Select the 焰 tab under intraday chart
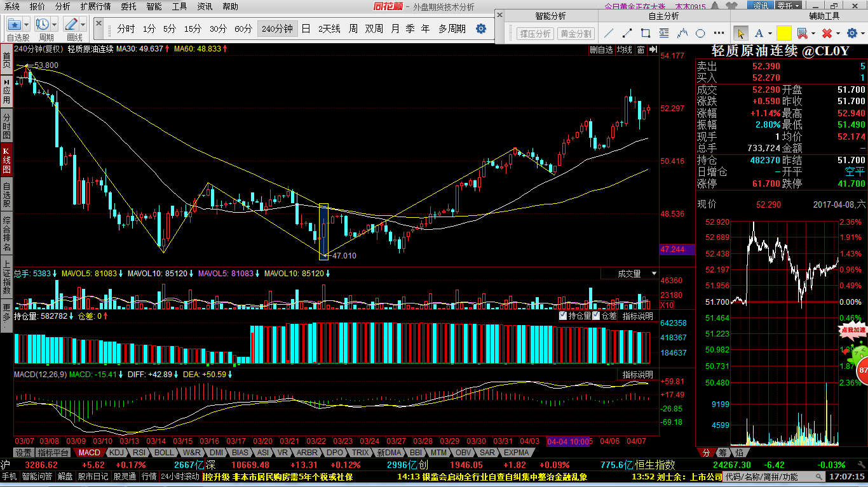The image size is (868, 487). click(x=739, y=453)
